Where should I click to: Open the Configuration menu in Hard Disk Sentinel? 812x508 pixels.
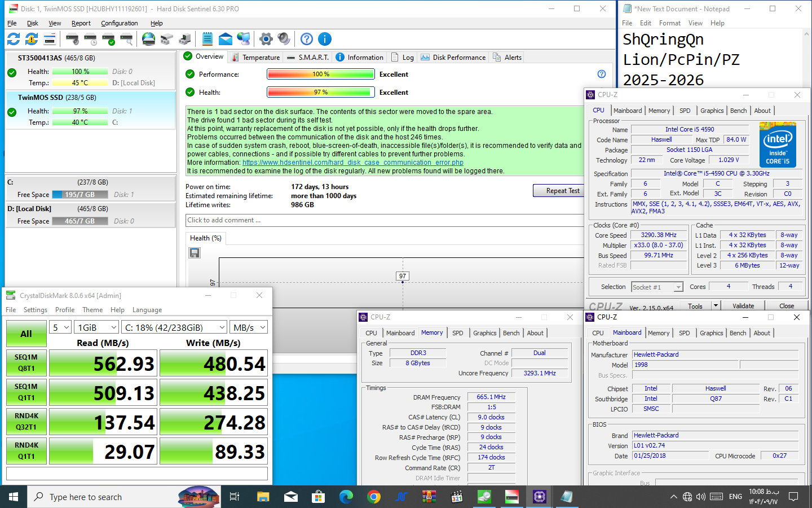[119, 23]
